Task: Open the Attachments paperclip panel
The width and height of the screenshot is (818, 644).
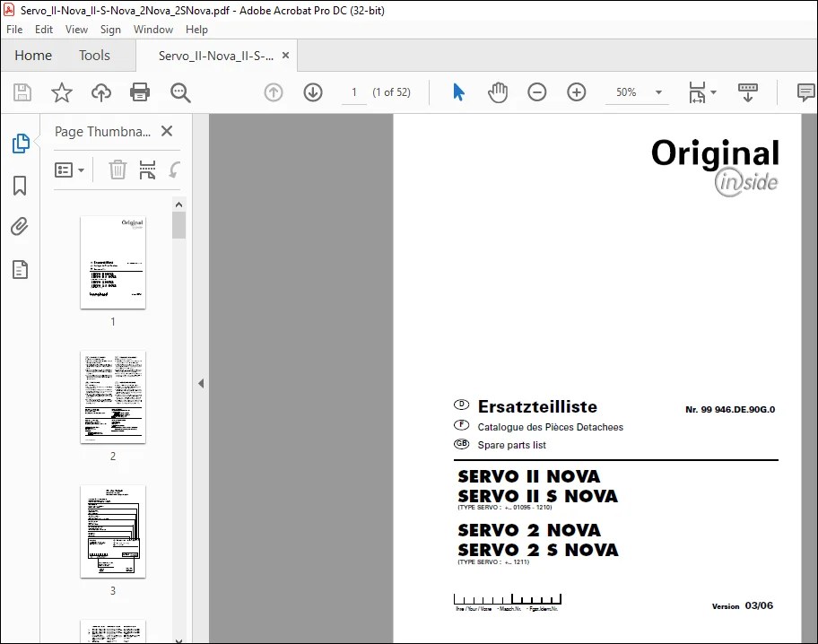Action: tap(20, 227)
